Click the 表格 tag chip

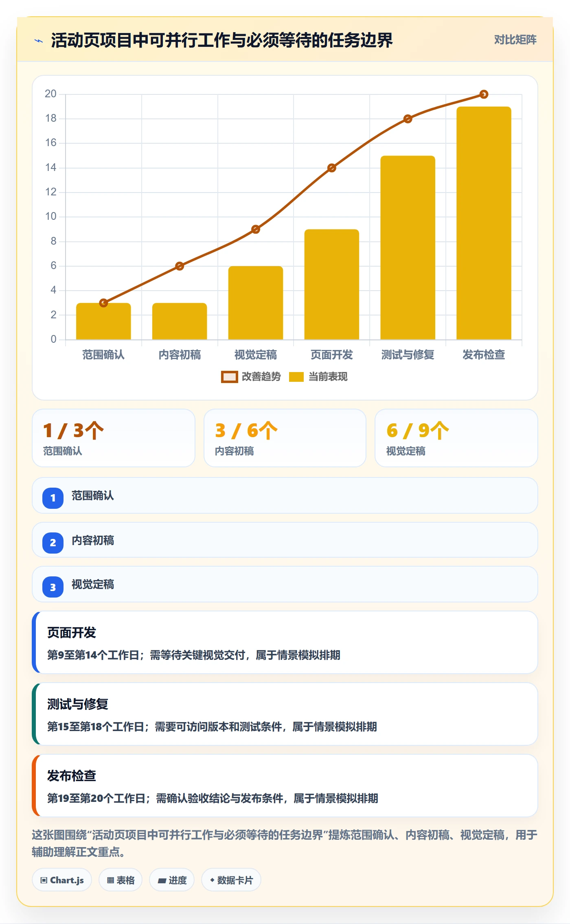coord(121,880)
